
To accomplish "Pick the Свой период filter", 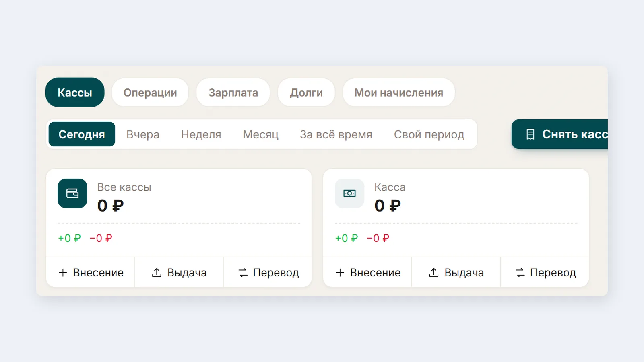I will [x=429, y=134].
